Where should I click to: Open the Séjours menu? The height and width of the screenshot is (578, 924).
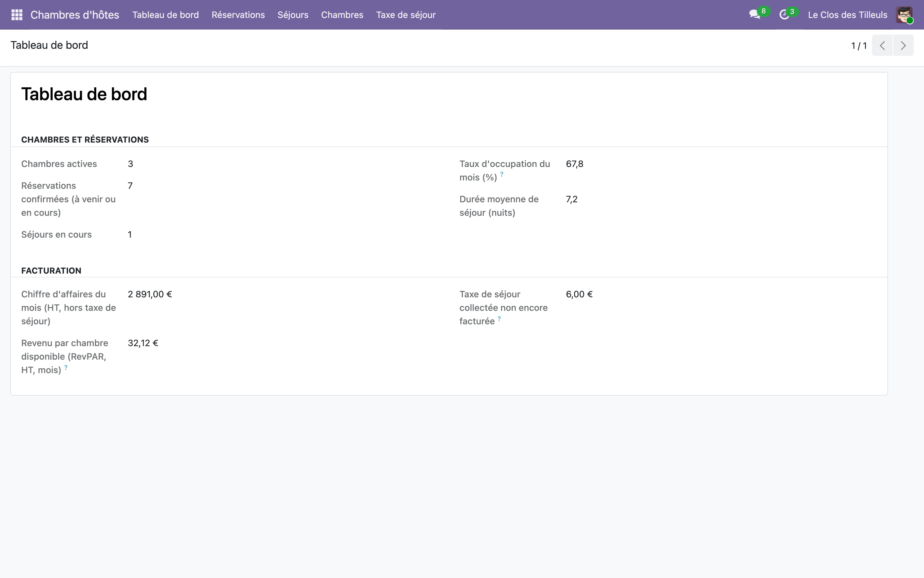click(x=293, y=15)
